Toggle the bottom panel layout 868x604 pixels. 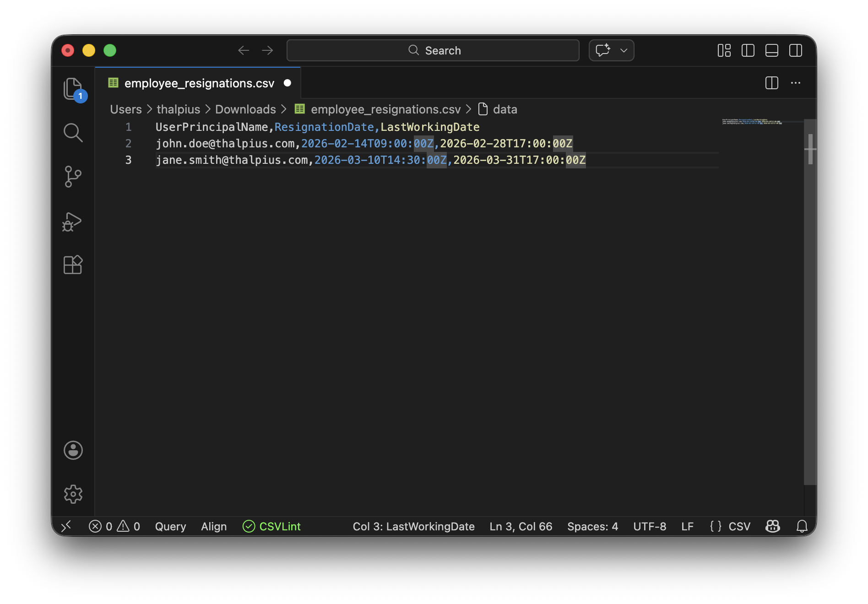pyautogui.click(x=771, y=50)
